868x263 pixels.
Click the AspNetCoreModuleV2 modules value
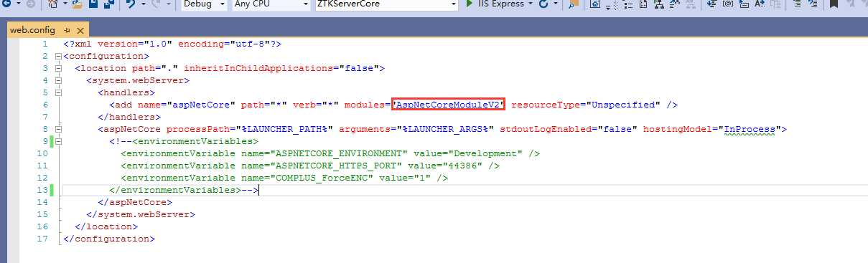(448, 105)
